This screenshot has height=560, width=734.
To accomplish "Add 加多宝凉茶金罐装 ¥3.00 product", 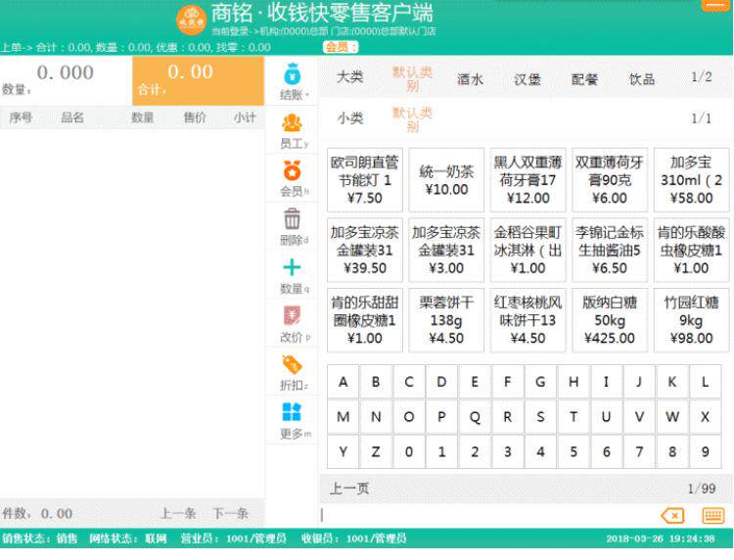I will coord(446,250).
